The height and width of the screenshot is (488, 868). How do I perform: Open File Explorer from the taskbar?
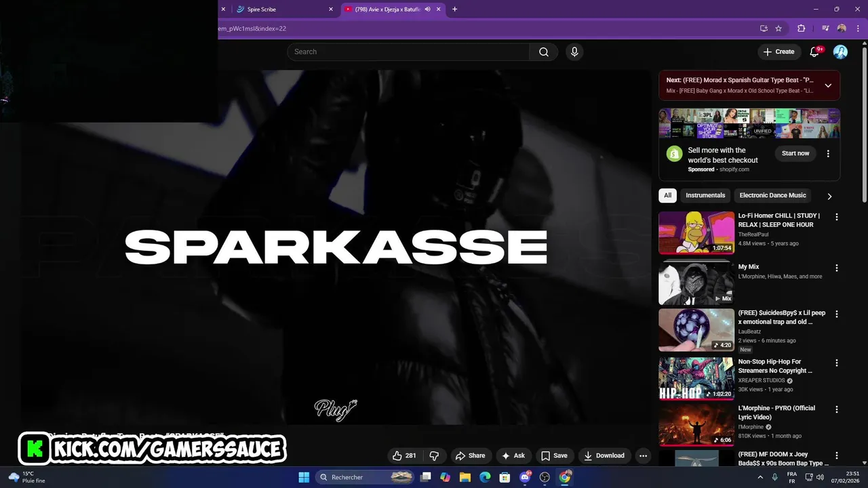[465, 477]
